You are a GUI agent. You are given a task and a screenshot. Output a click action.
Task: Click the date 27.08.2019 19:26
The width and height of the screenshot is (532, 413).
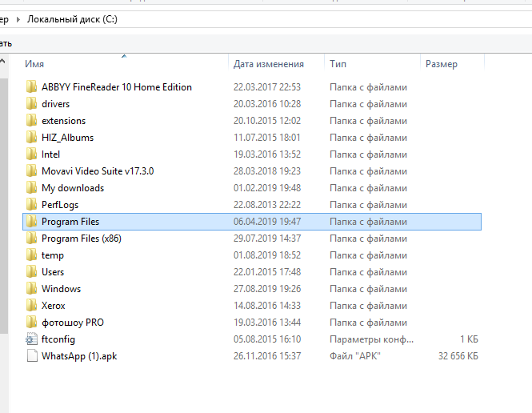[x=267, y=288]
